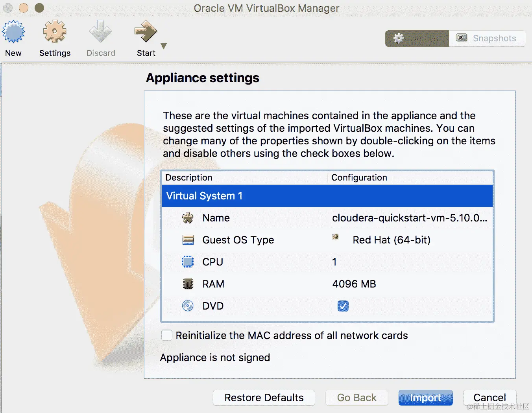
Task: Click the Guest OS Type icon
Action: (188, 240)
